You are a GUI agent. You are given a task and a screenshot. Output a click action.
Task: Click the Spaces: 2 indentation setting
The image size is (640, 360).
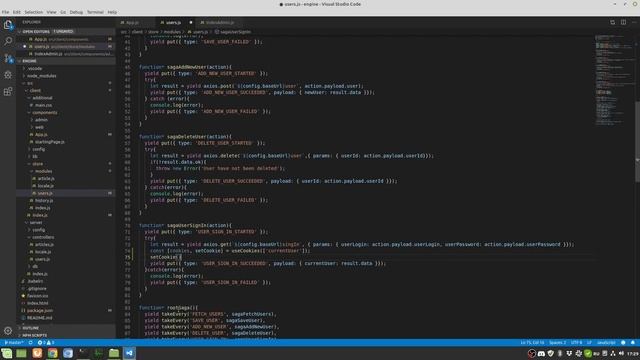[558, 342]
